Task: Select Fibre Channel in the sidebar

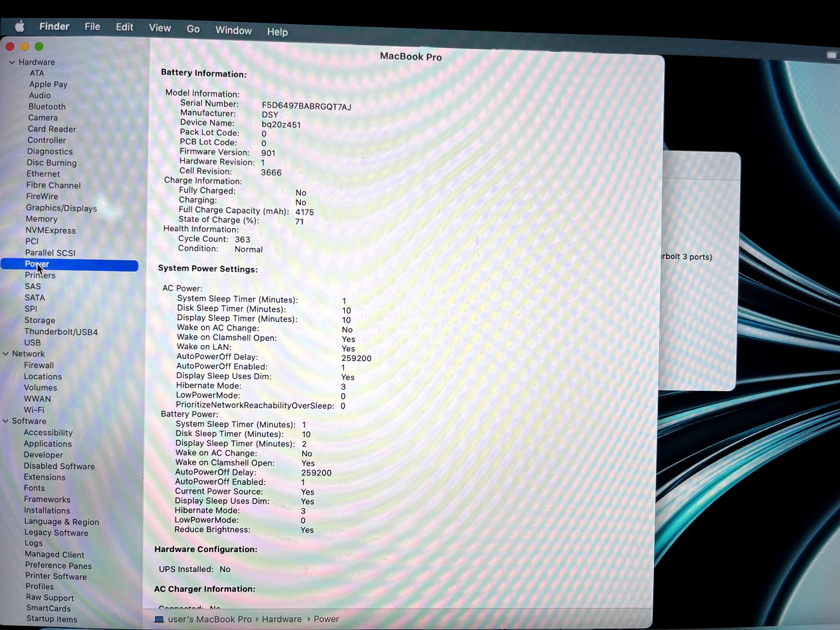Action: coord(54,185)
